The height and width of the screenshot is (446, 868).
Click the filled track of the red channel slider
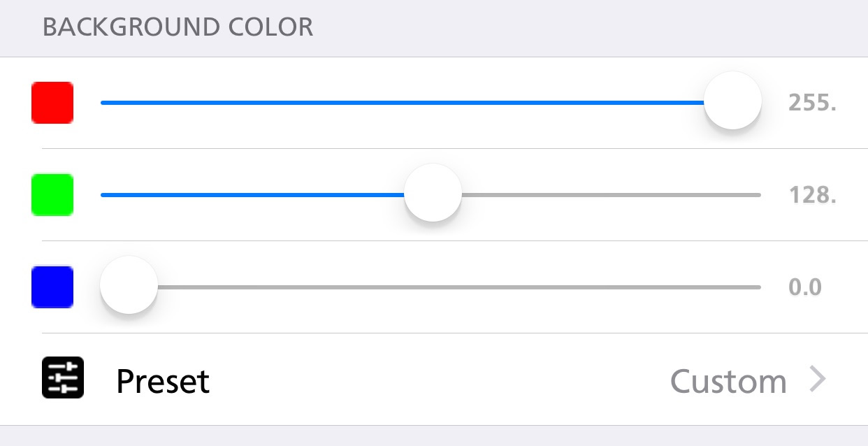pyautogui.click(x=403, y=103)
